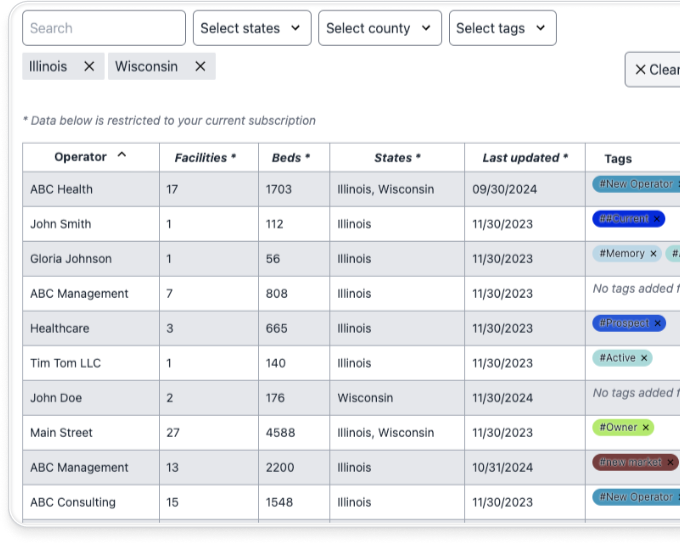Delete the #Active tag on Tim Tom LLC

tap(644, 358)
